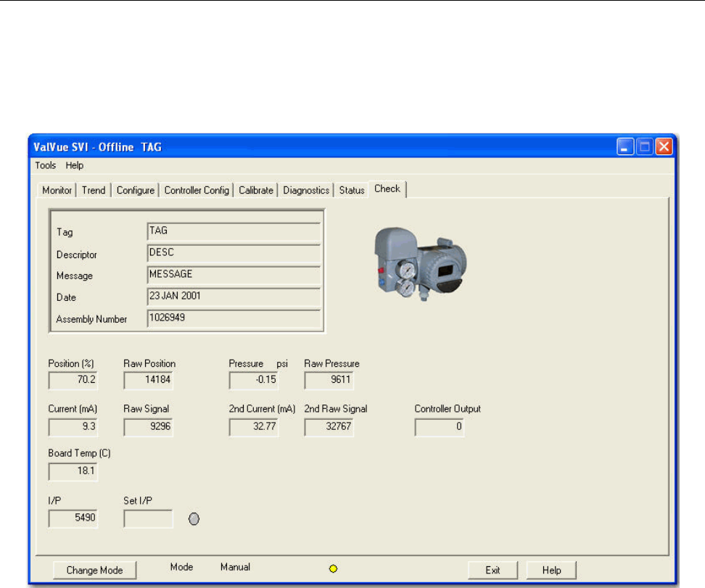
Task: Close the ValVue SVI window
Action: pos(663,146)
